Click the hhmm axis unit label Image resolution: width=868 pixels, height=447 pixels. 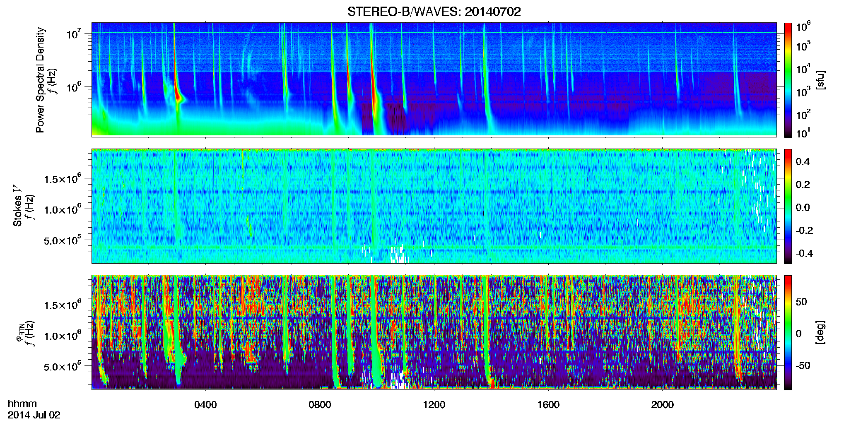[x=22, y=404]
